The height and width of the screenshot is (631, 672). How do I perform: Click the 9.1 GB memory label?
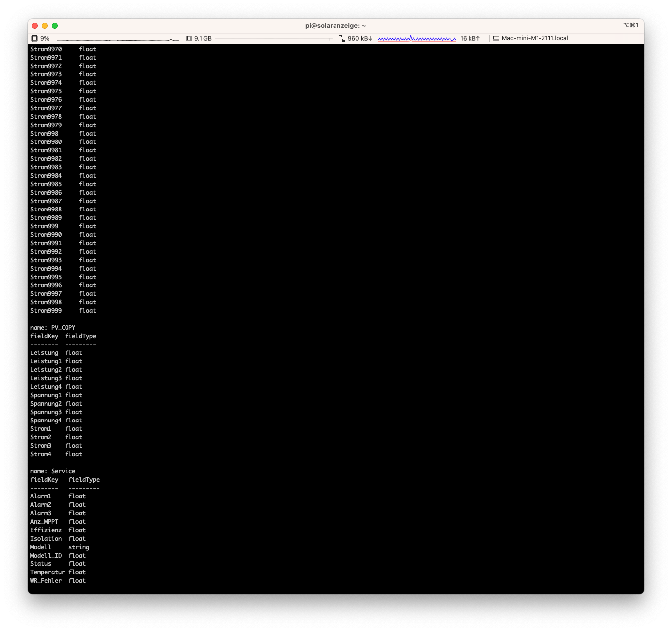(x=202, y=38)
